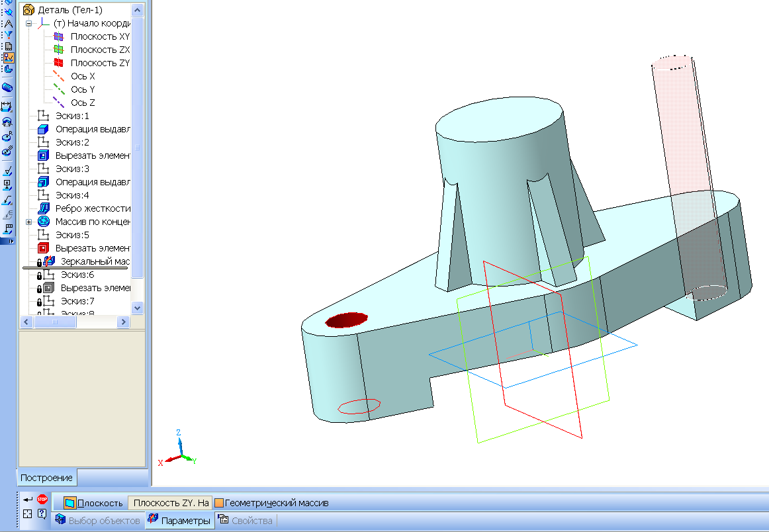Switch to the Выбор объектов tab

point(97,520)
